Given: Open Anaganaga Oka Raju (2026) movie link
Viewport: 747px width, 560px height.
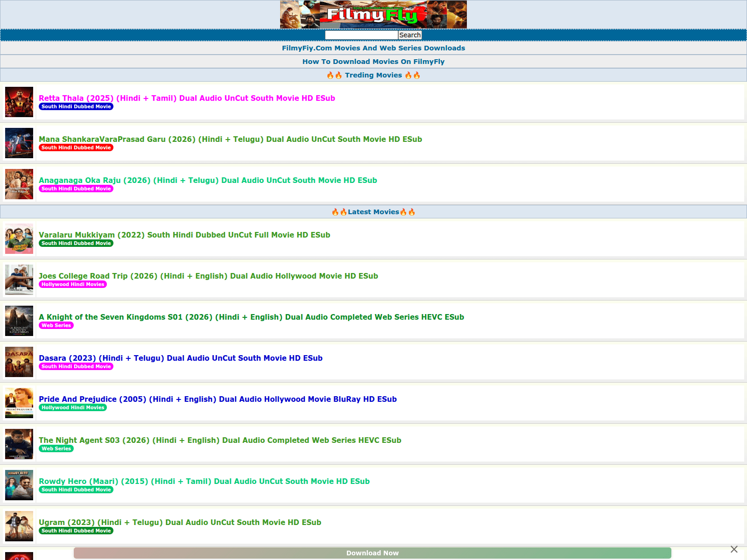Looking at the screenshot, I should coord(208,180).
